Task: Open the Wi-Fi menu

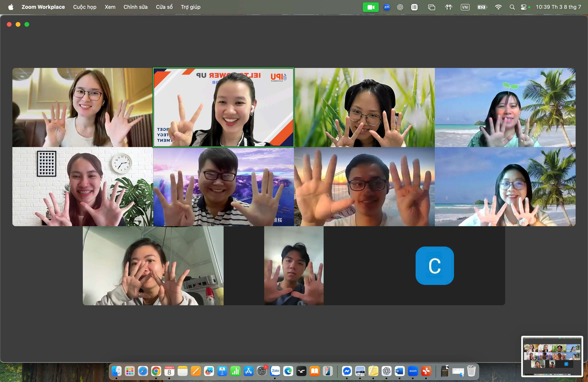Action: click(498, 7)
